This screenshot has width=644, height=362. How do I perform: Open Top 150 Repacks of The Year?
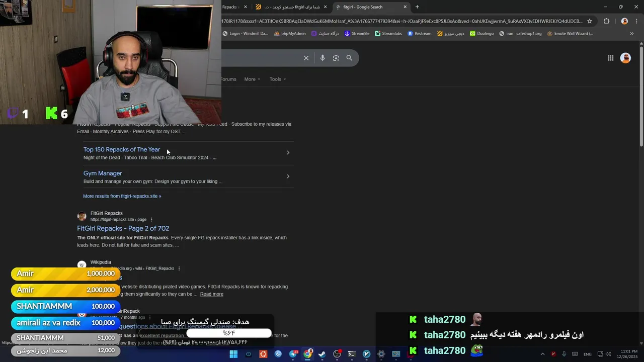click(x=122, y=149)
